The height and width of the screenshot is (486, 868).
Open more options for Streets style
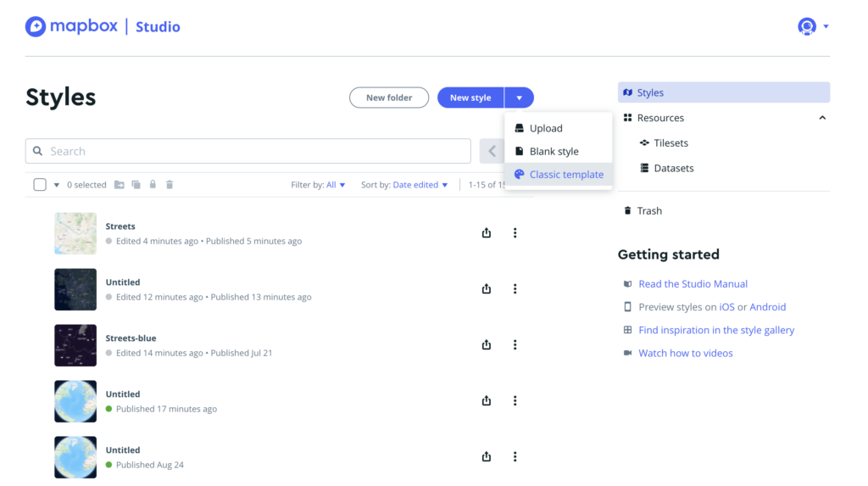[515, 232]
